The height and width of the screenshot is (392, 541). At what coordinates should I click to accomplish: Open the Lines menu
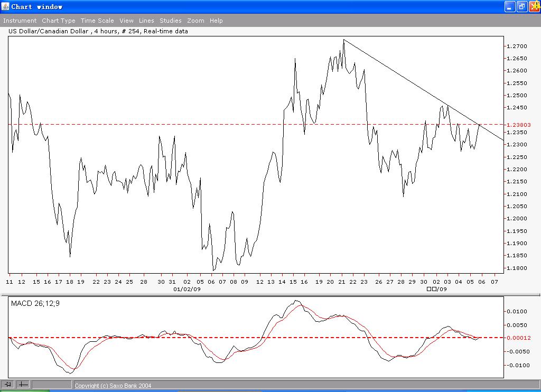click(146, 21)
